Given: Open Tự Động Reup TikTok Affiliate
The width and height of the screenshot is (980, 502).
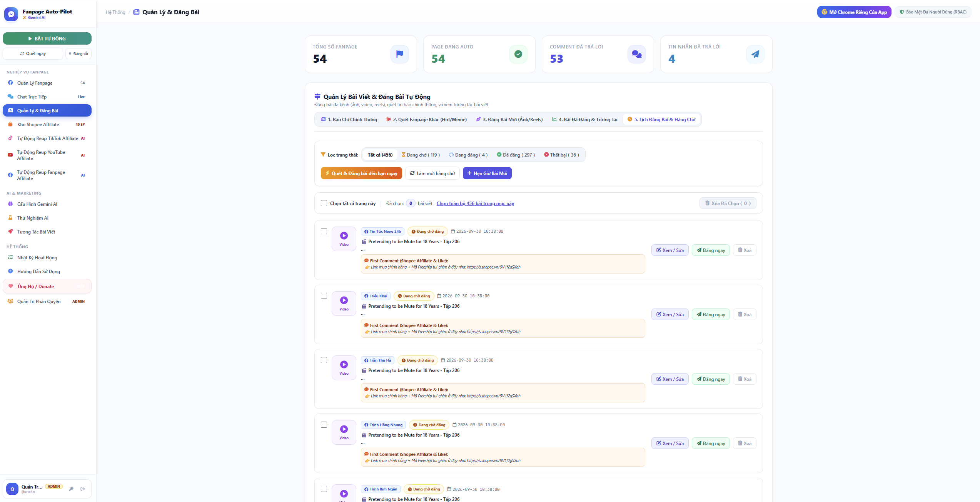Looking at the screenshot, I should pyautogui.click(x=47, y=138).
